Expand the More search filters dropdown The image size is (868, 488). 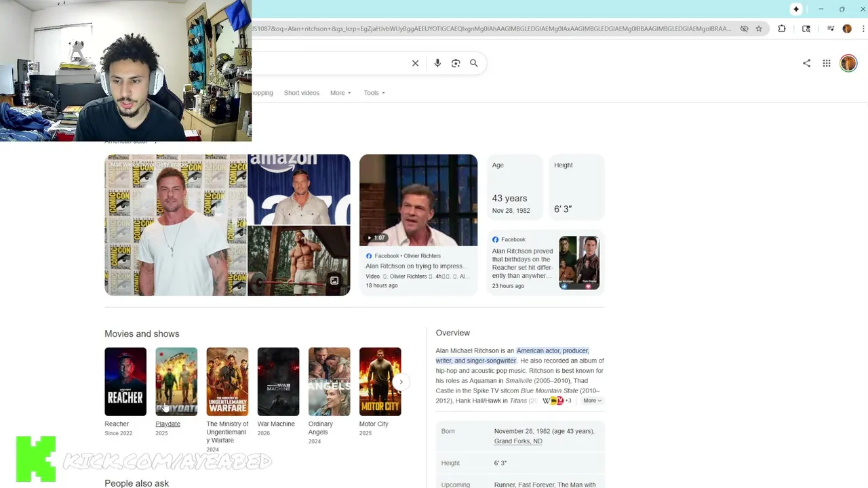(x=340, y=93)
